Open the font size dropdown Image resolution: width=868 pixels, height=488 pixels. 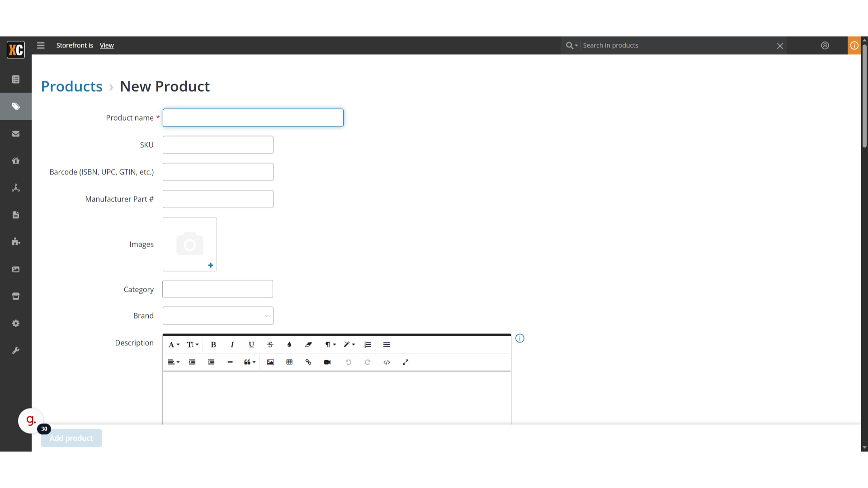coord(193,345)
